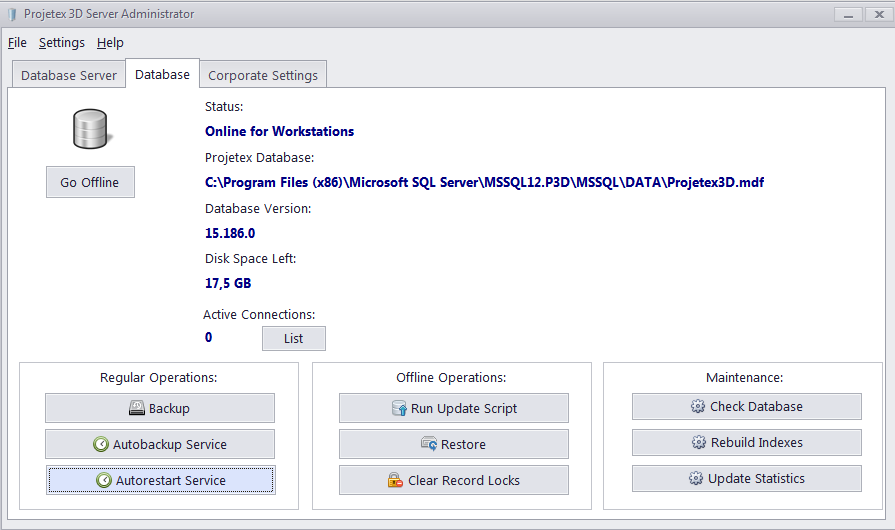This screenshot has width=895, height=530.
Task: Click the Status label
Action: (x=224, y=107)
